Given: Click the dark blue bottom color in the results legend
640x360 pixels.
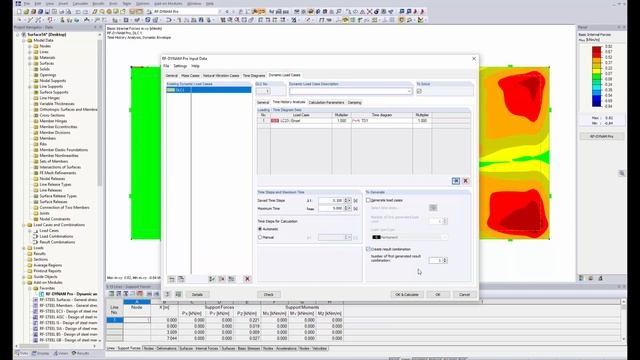Looking at the screenshot, I should 596,103.
